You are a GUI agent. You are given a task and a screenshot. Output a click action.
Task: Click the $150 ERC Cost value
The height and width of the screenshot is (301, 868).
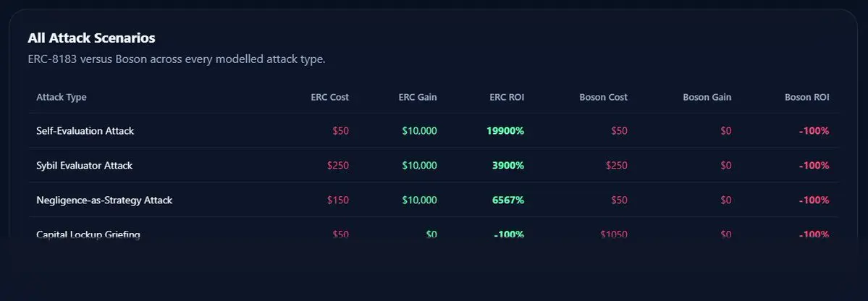tap(338, 200)
